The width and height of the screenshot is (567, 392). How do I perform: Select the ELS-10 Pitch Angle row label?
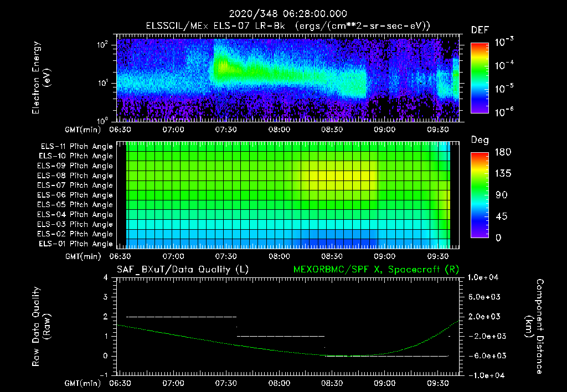[x=76, y=156]
